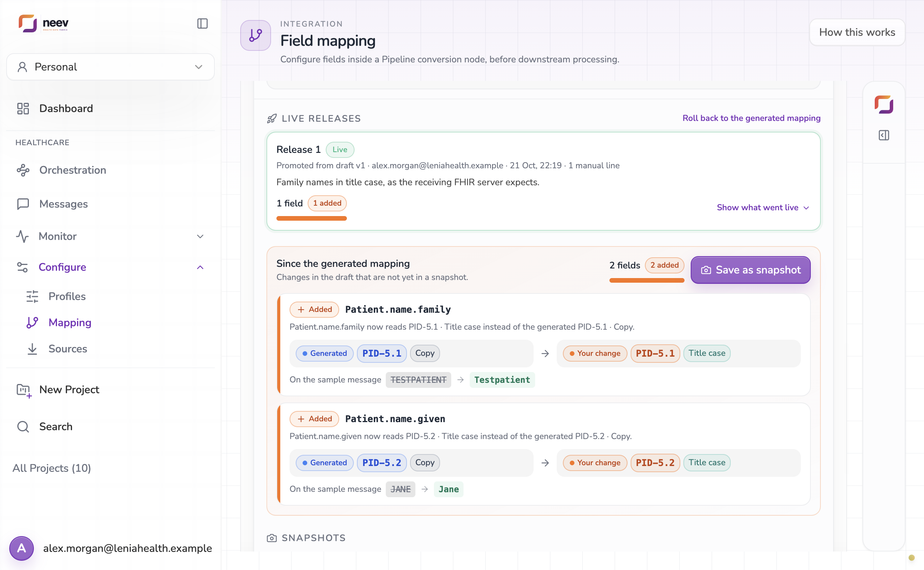Screen dimensions: 924x570
Task: Expand the Monitor menu chevron
Action: click(200, 236)
